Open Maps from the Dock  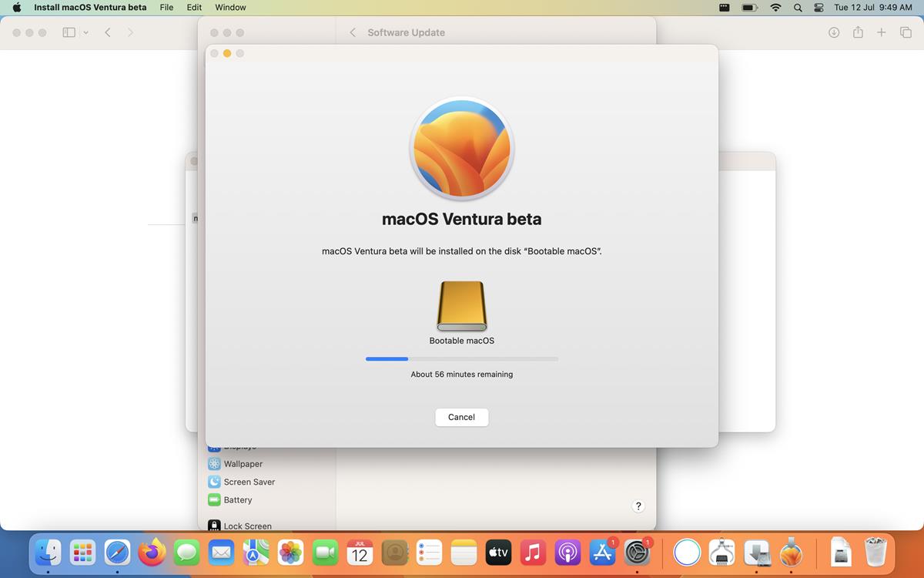click(256, 552)
